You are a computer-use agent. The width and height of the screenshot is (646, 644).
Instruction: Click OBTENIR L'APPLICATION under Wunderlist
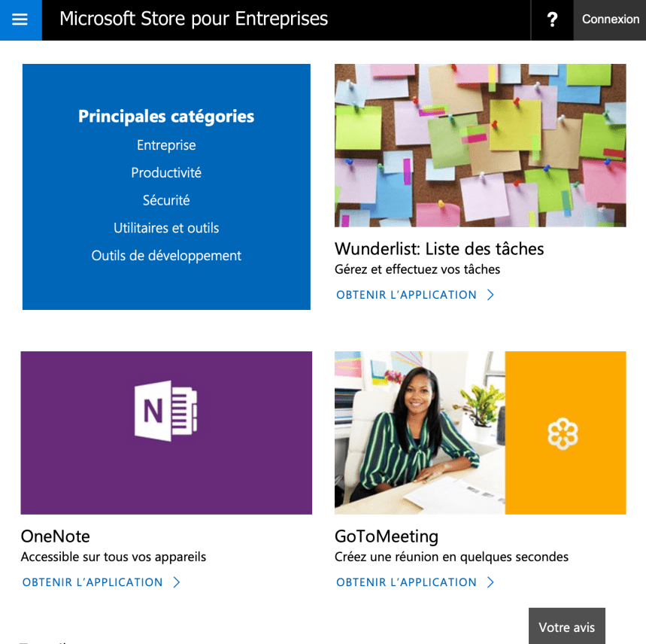coord(407,295)
